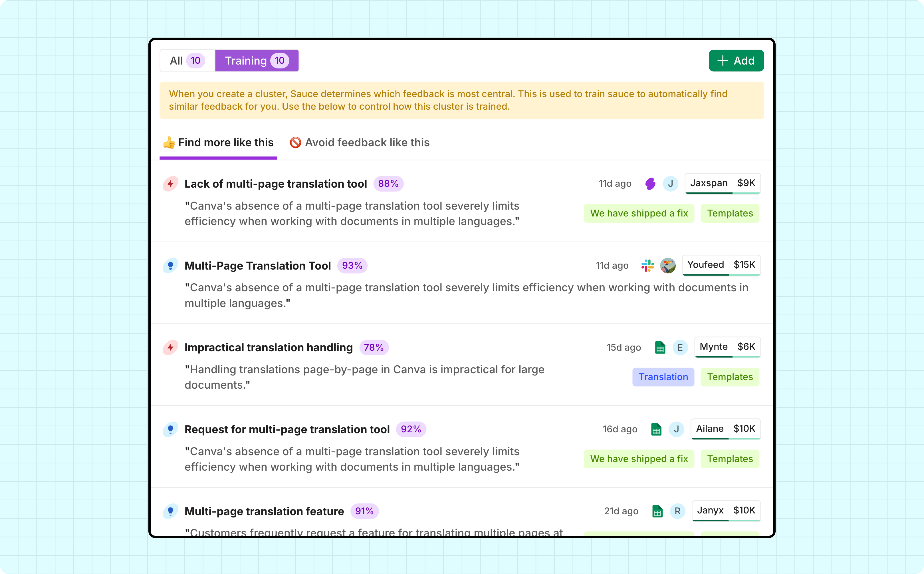Open Avoid feedback like this tab

click(x=360, y=143)
